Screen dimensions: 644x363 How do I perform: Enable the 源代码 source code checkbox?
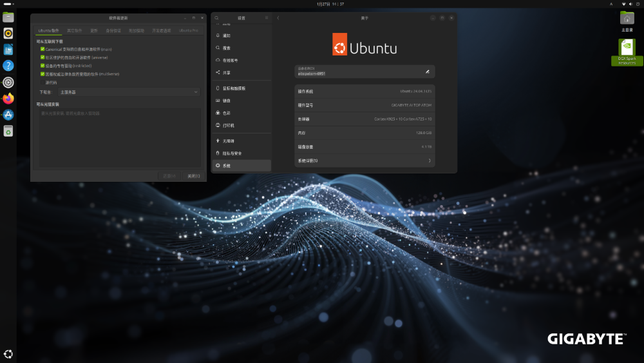[x=43, y=83]
